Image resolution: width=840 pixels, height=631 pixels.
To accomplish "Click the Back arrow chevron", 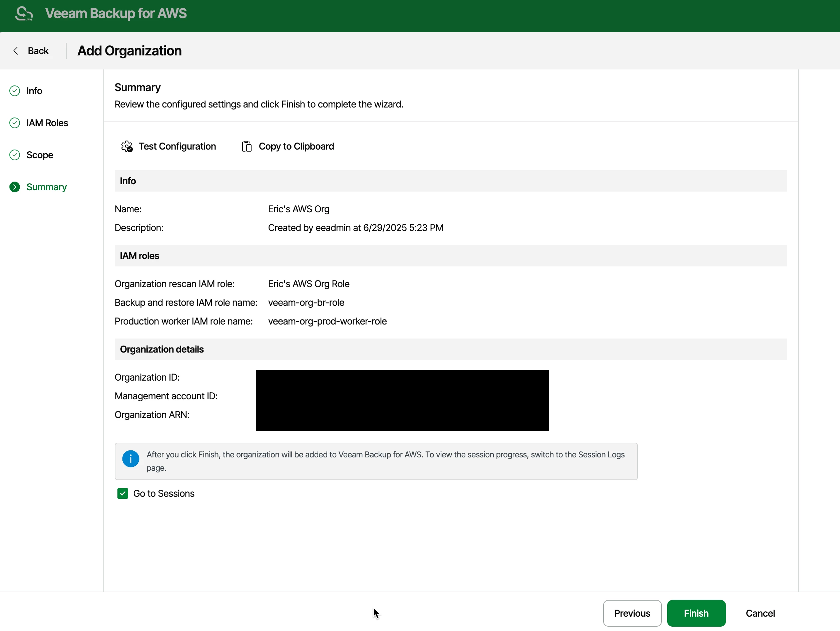I will pyautogui.click(x=16, y=50).
